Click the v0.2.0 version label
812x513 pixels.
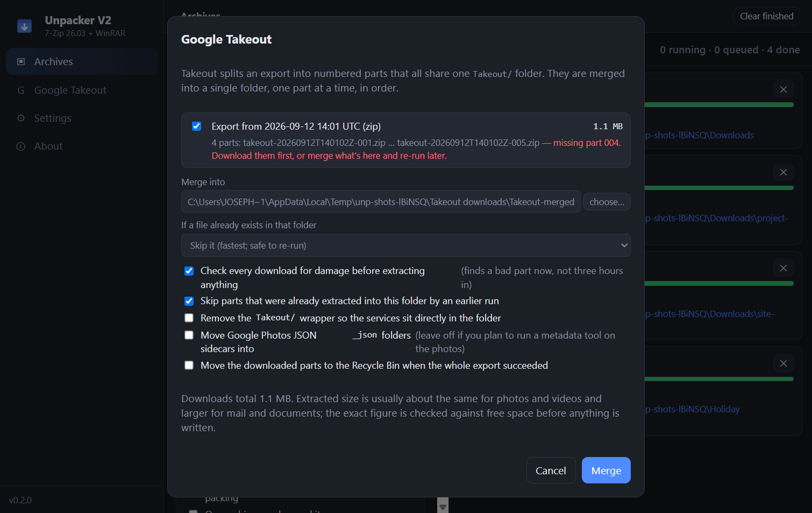pyautogui.click(x=20, y=500)
